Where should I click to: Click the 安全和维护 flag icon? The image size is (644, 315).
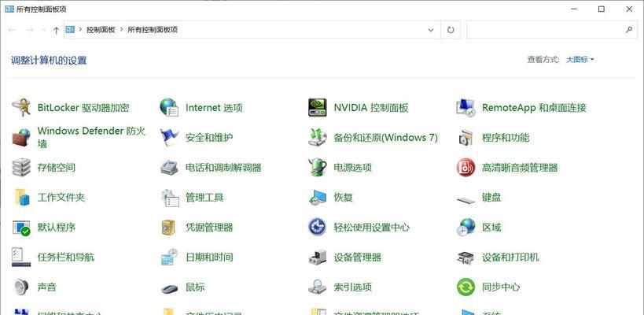click(169, 137)
